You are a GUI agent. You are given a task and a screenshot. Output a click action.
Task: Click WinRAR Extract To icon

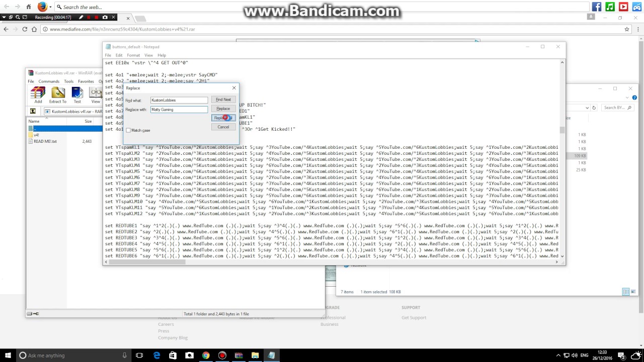tap(58, 95)
